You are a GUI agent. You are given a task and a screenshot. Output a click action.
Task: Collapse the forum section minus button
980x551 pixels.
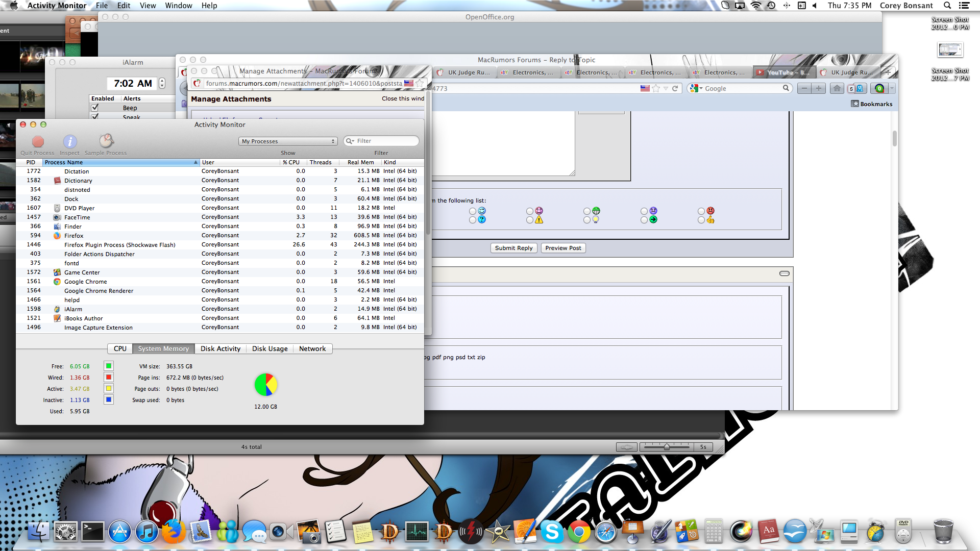pyautogui.click(x=785, y=273)
